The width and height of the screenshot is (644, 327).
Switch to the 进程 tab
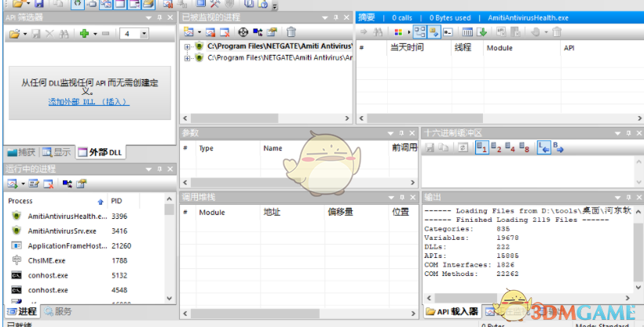(x=22, y=311)
